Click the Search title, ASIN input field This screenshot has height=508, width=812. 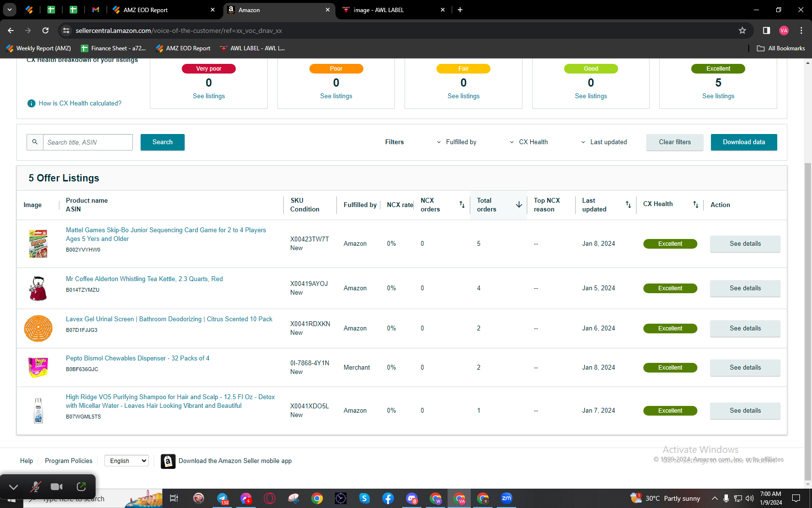pos(88,142)
